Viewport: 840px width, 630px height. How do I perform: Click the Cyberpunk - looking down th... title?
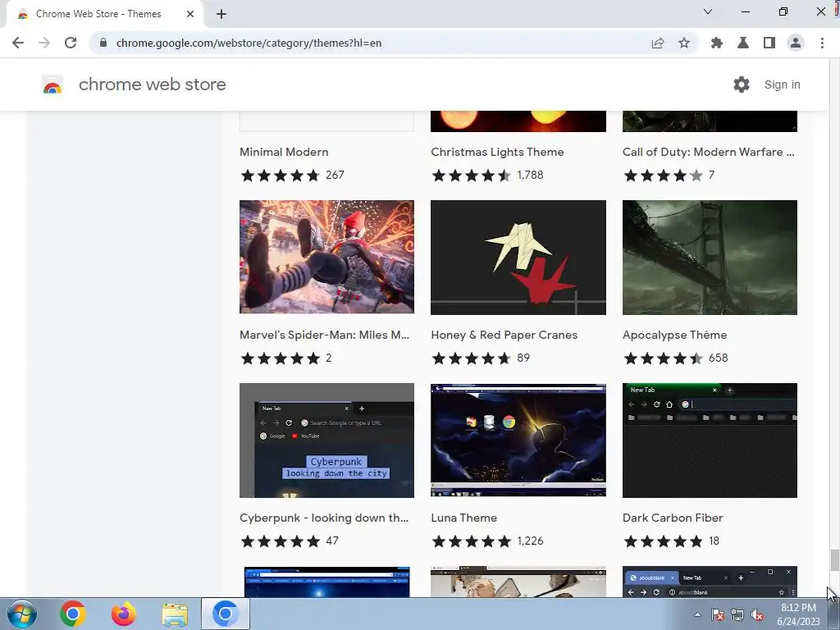click(323, 518)
